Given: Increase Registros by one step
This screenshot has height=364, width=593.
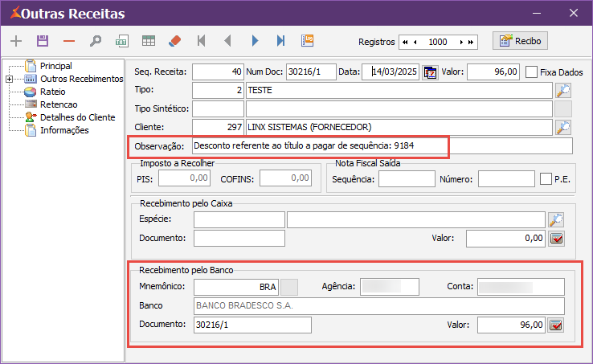Looking at the screenshot, I should click(461, 42).
